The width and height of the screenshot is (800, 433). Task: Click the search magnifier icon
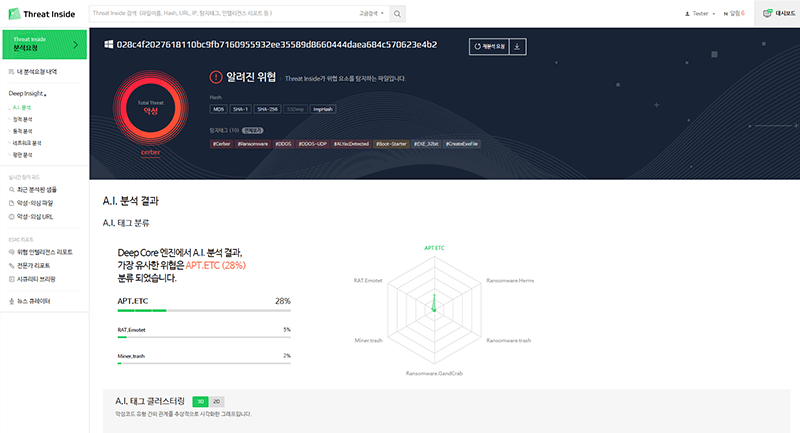click(397, 14)
